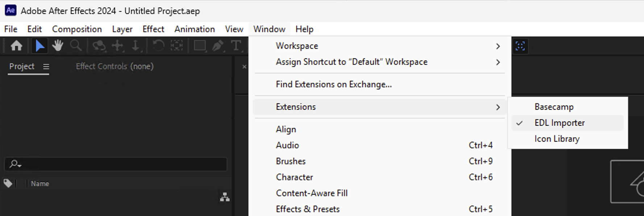Pick the Type text tool
This screenshot has width=644, height=216.
(236, 46)
